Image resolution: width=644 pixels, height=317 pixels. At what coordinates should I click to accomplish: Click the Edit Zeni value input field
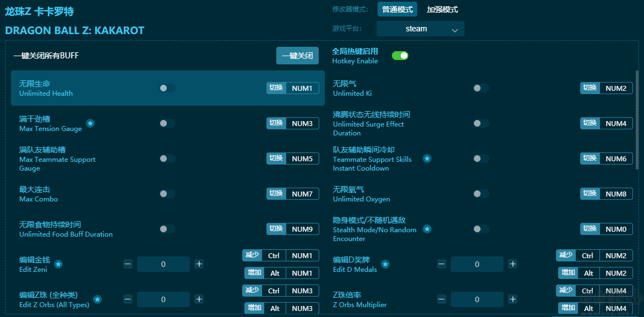pos(163,264)
